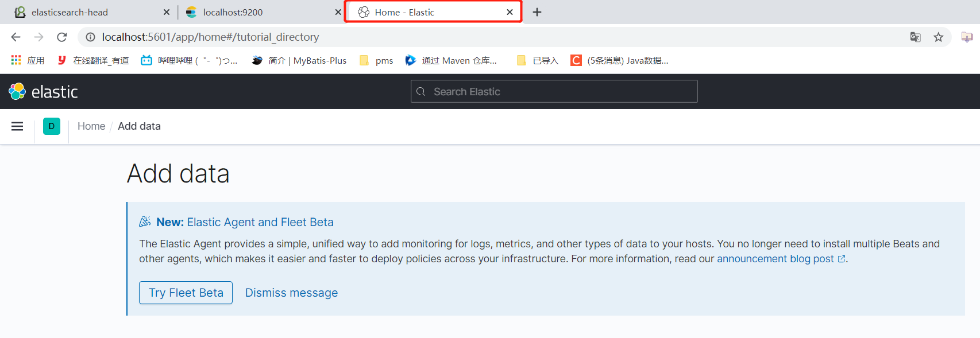Click the Add data breadcrumb
Image resolution: width=980 pixels, height=338 pixels.
139,126
